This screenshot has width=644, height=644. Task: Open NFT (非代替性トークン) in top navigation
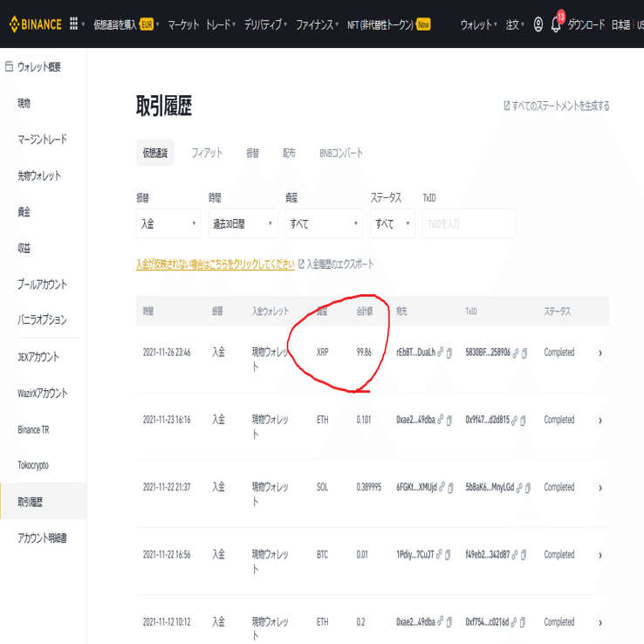388,24
